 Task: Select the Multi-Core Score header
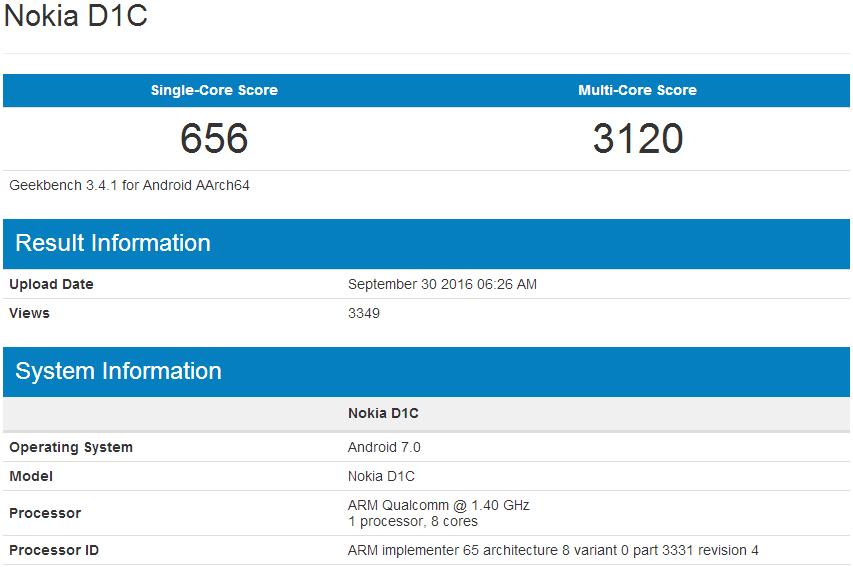click(637, 90)
